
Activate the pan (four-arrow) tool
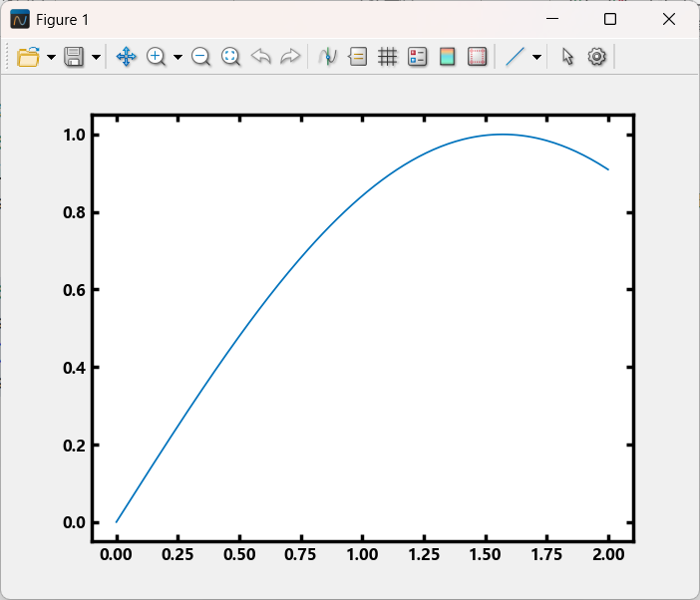click(127, 57)
